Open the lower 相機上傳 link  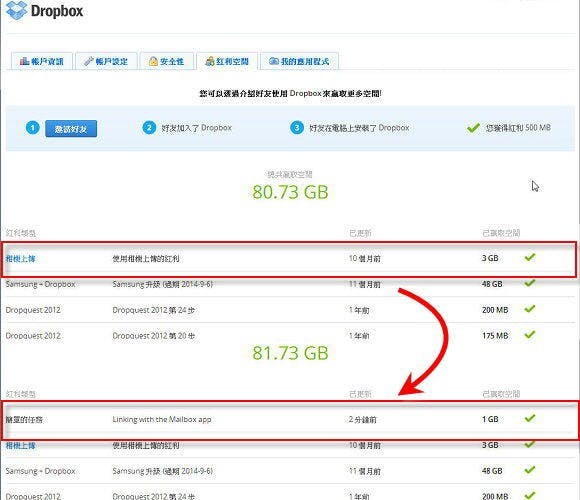21,446
